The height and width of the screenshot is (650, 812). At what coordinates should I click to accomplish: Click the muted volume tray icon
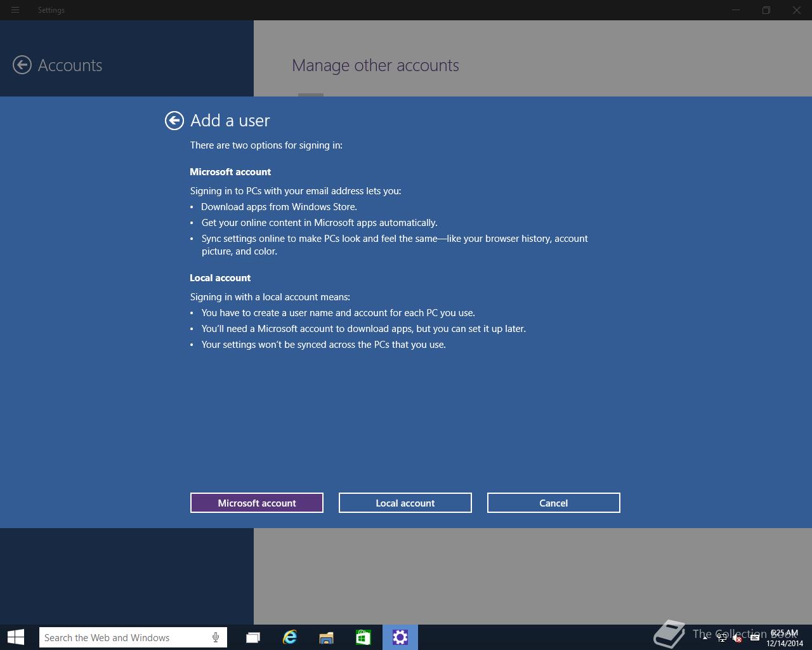tap(738, 638)
